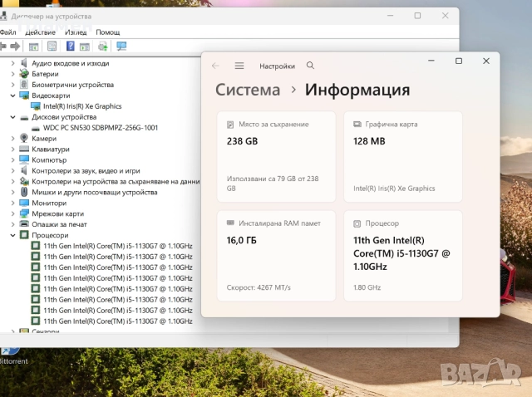Go to Система breadcrumb in Settings

click(248, 90)
